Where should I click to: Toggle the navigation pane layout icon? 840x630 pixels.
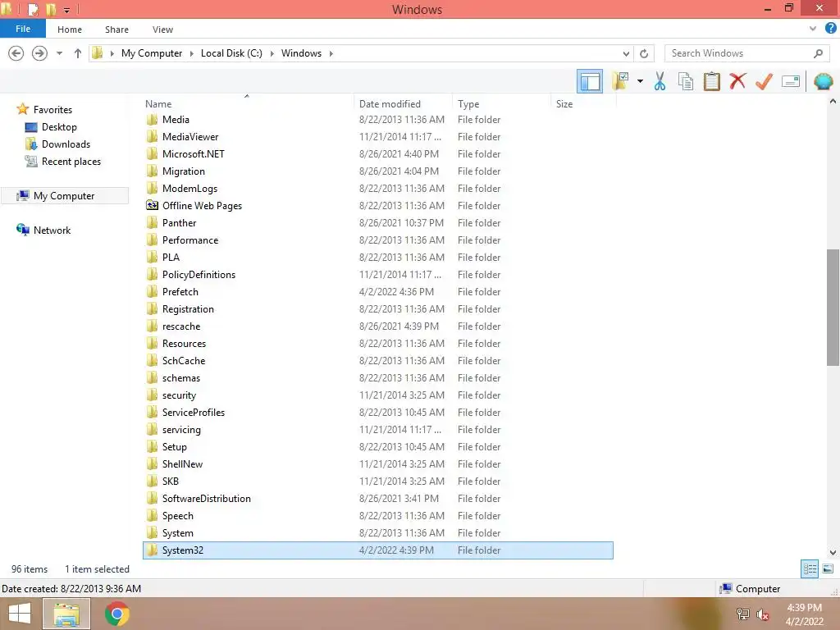pyautogui.click(x=589, y=82)
